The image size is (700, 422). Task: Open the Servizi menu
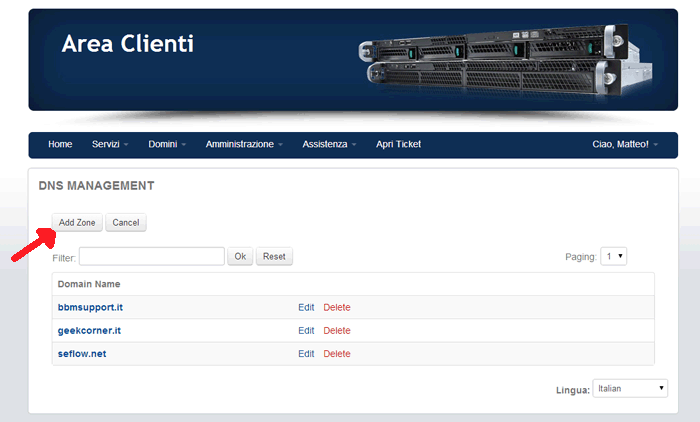click(x=110, y=145)
